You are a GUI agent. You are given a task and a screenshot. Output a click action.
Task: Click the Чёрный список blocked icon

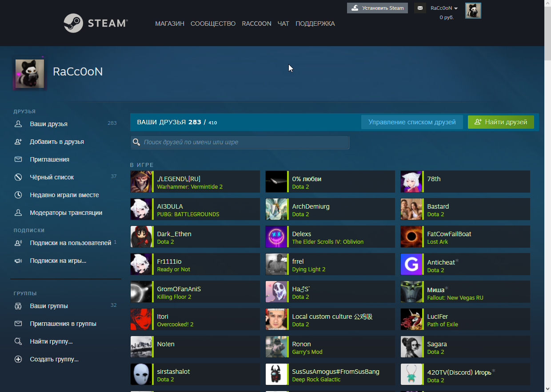tap(18, 177)
